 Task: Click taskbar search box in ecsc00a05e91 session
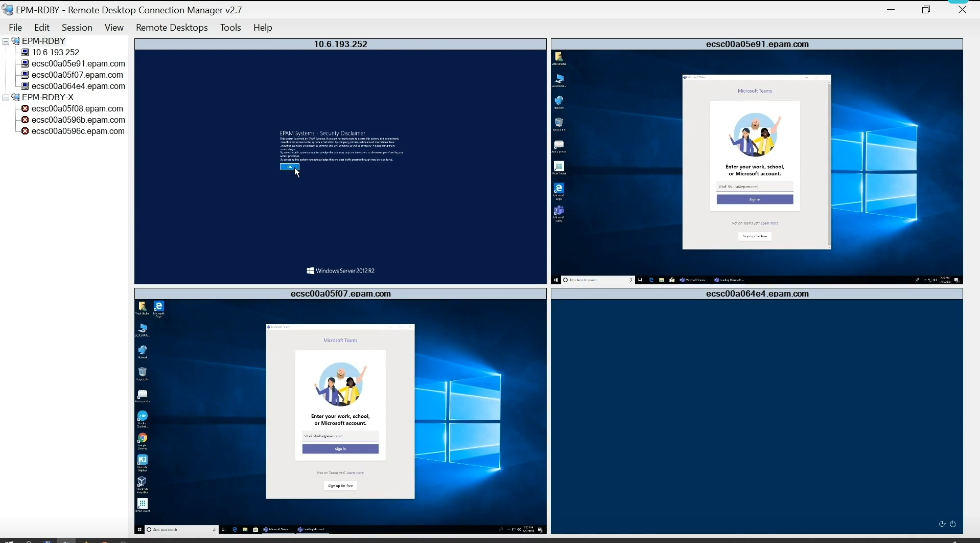[x=598, y=280]
